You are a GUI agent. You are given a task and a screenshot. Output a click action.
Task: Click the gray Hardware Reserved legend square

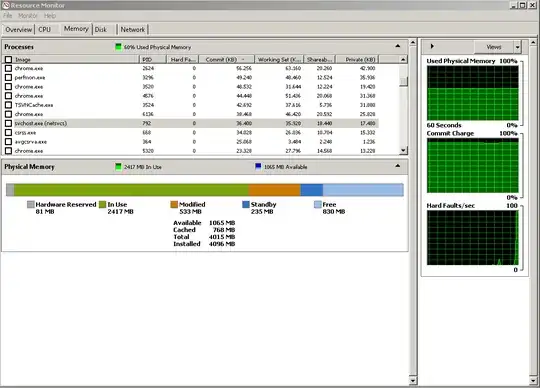click(31, 205)
